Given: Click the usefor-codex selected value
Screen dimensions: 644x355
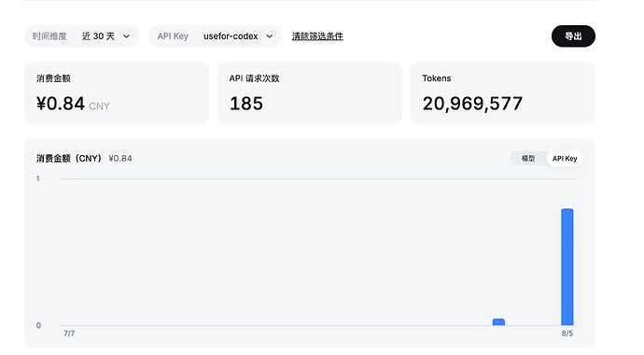Looking at the screenshot, I should (x=231, y=36).
